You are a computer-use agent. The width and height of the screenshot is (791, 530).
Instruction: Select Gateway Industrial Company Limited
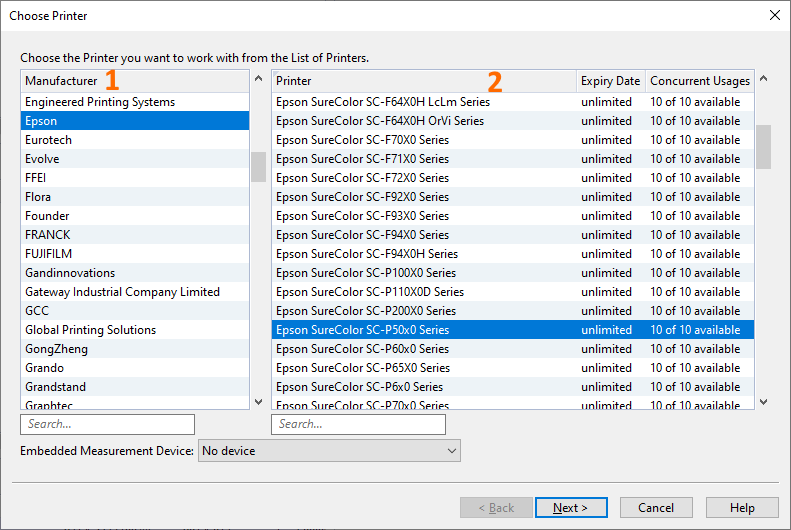(122, 292)
